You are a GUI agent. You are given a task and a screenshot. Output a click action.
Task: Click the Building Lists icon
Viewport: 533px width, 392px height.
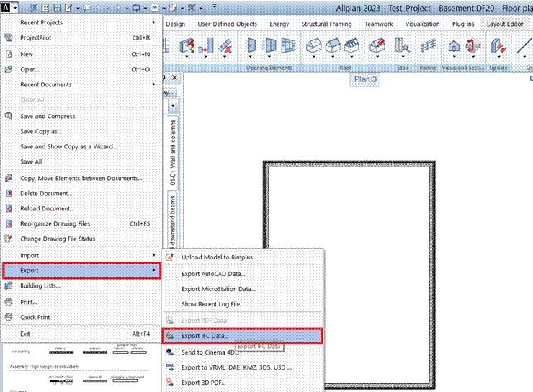[x=9, y=285]
